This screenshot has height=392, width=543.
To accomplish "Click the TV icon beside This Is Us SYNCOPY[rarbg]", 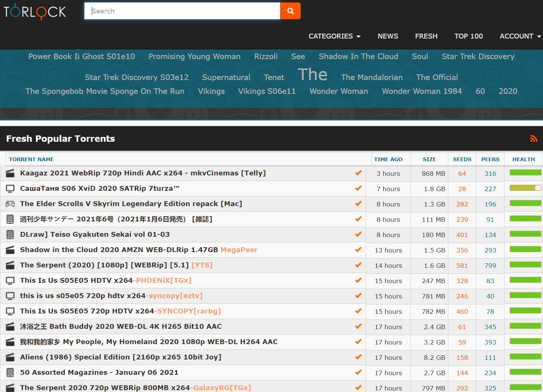I will coord(10,311).
